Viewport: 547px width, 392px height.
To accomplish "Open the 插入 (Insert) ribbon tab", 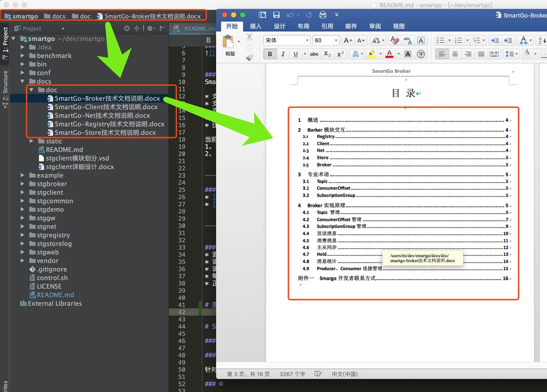I will (256, 26).
